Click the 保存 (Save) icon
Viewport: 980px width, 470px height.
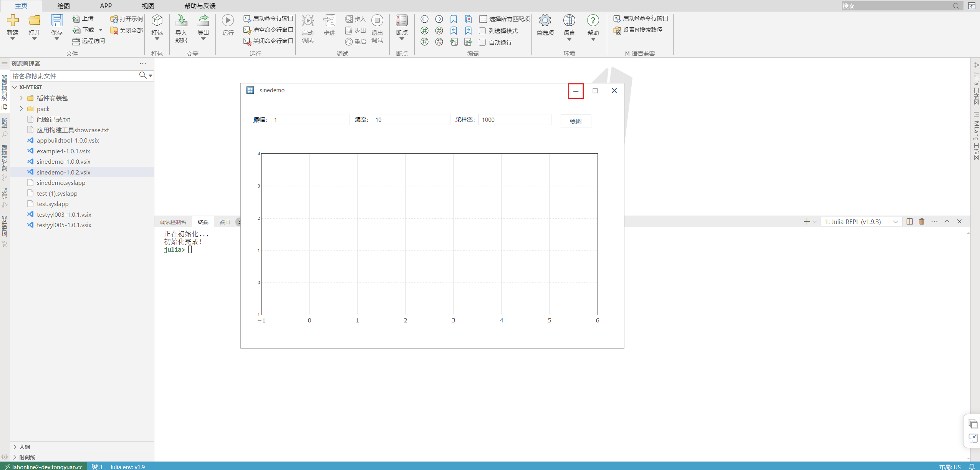click(57, 21)
